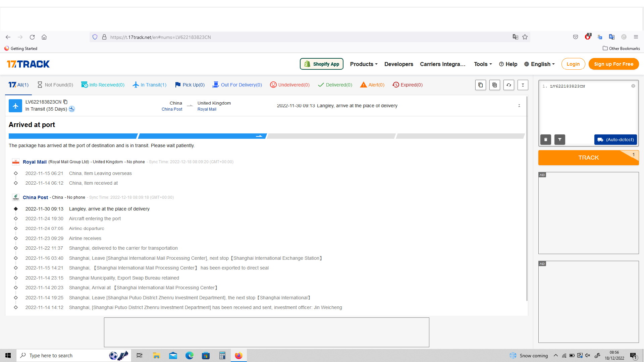Click the filter numbers icon
This screenshot has height=362, width=644.
(560, 139)
